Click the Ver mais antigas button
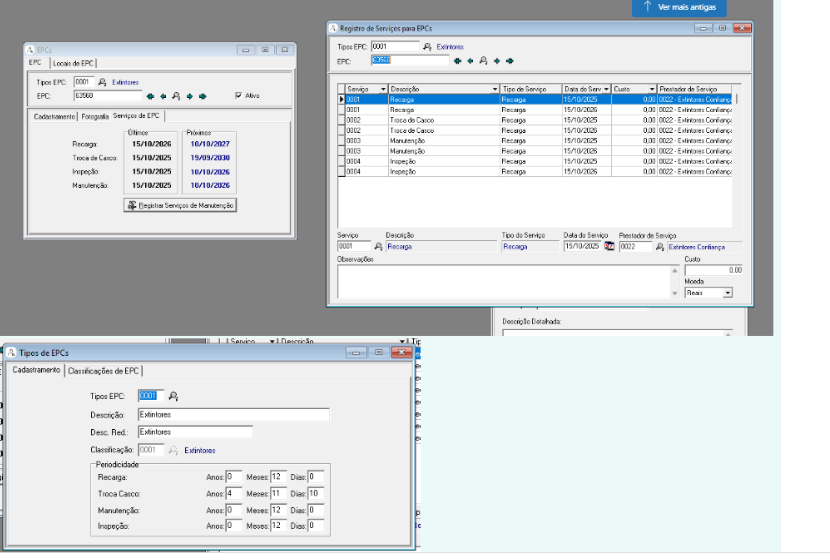 [x=680, y=7]
